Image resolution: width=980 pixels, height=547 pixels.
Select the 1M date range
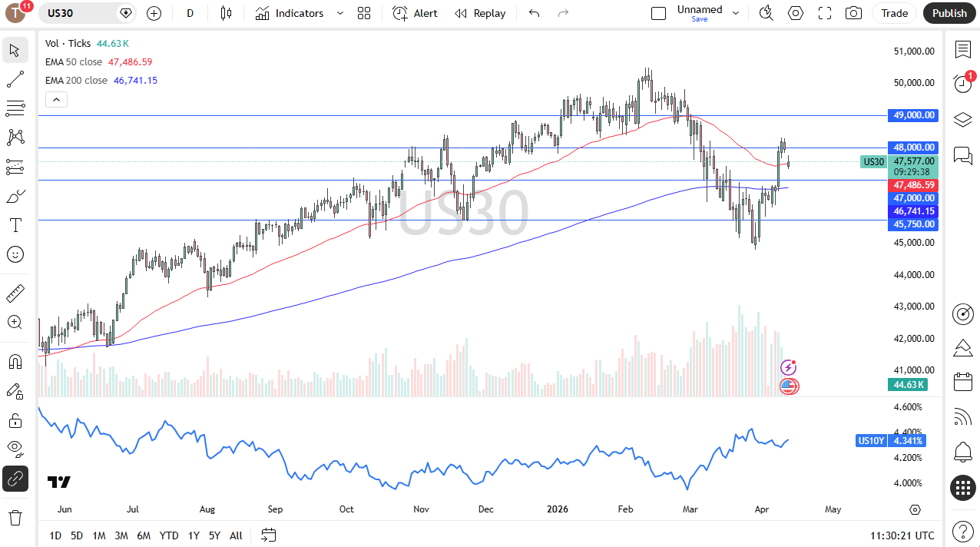99,535
